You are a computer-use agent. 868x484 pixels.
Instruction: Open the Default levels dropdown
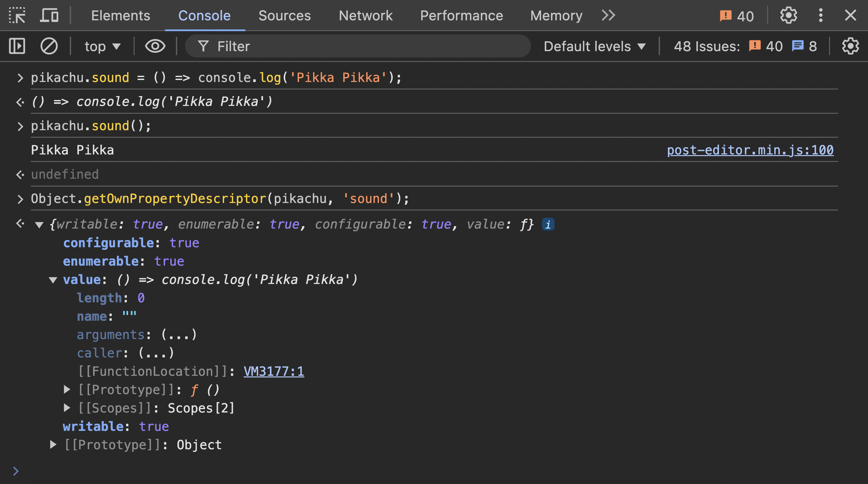coord(595,46)
